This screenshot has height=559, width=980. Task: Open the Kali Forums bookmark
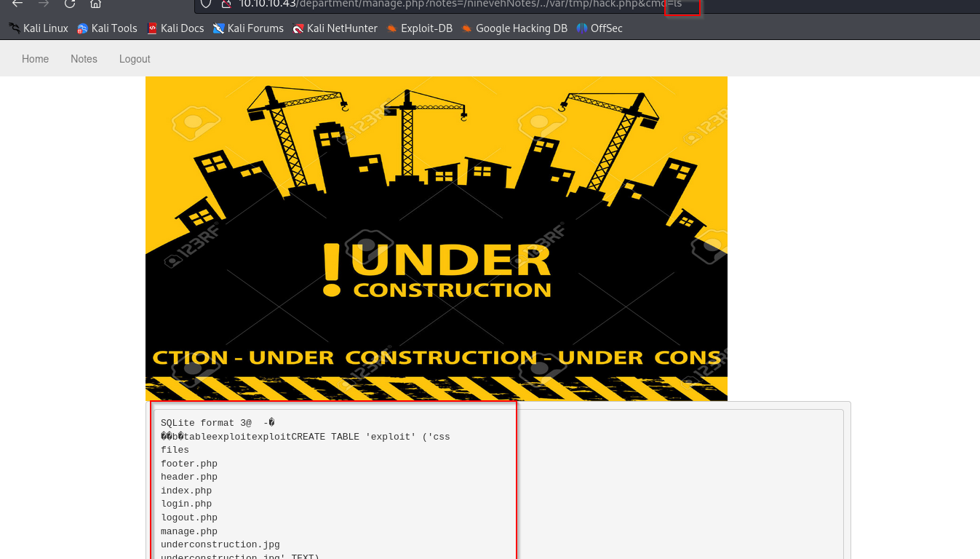pyautogui.click(x=248, y=28)
